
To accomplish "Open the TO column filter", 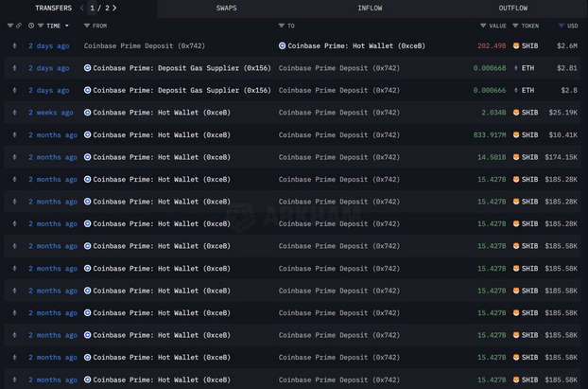I will [x=282, y=26].
